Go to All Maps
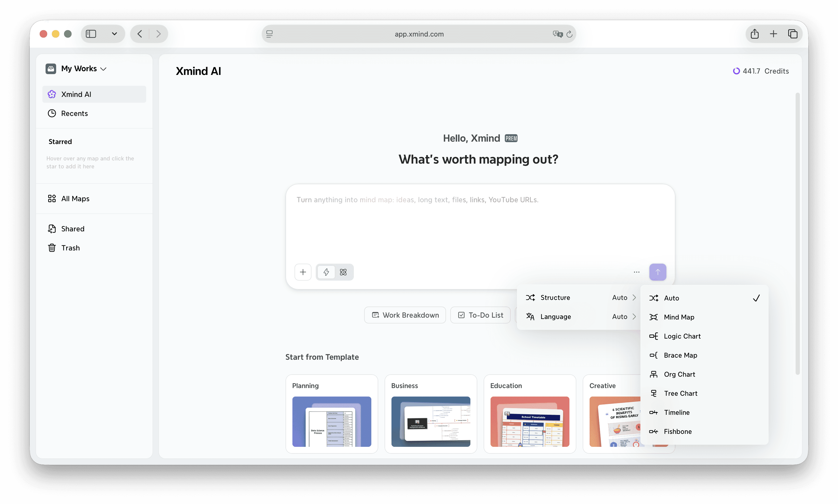This screenshot has width=838, height=504. pos(94,198)
